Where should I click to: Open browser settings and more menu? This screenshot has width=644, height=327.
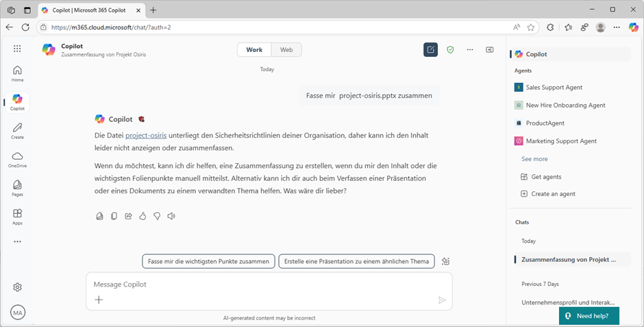pyautogui.click(x=617, y=27)
